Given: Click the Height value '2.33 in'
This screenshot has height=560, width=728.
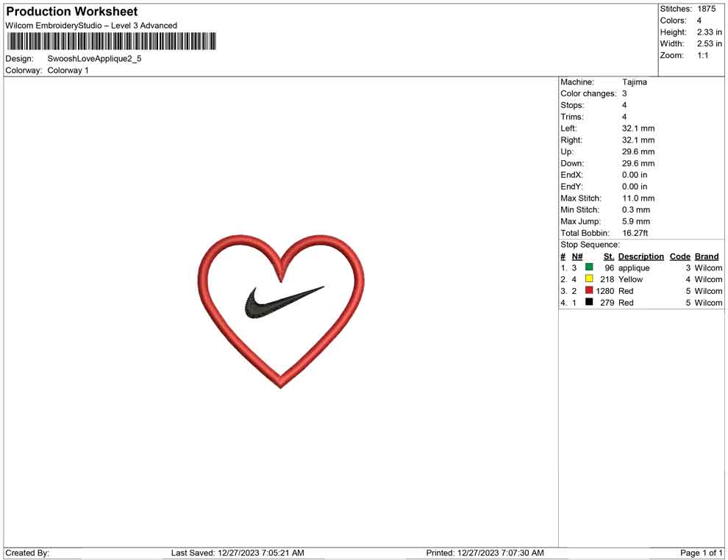Looking at the screenshot, I should (709, 32).
